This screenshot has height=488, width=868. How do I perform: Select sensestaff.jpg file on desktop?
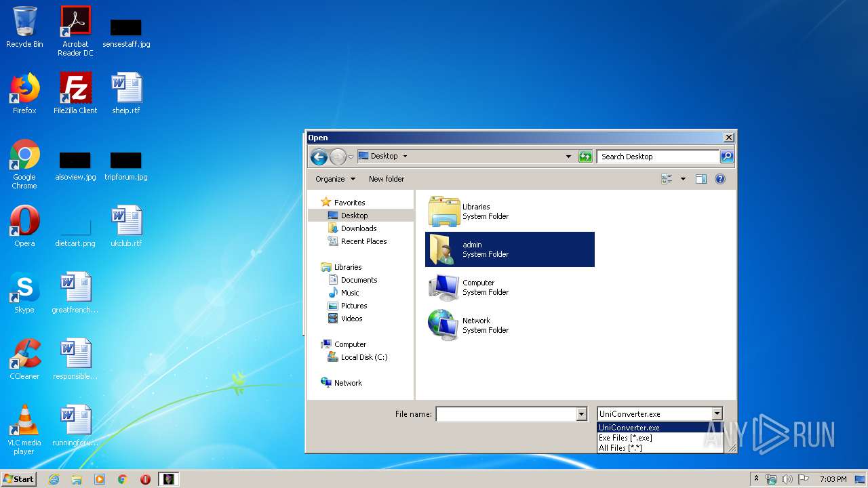click(126, 33)
